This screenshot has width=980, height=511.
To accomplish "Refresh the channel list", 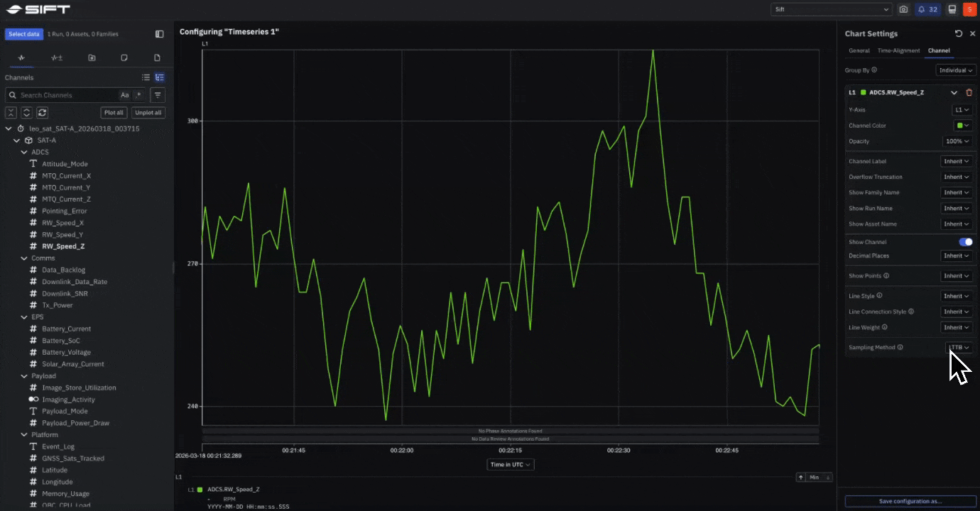I will coord(42,112).
